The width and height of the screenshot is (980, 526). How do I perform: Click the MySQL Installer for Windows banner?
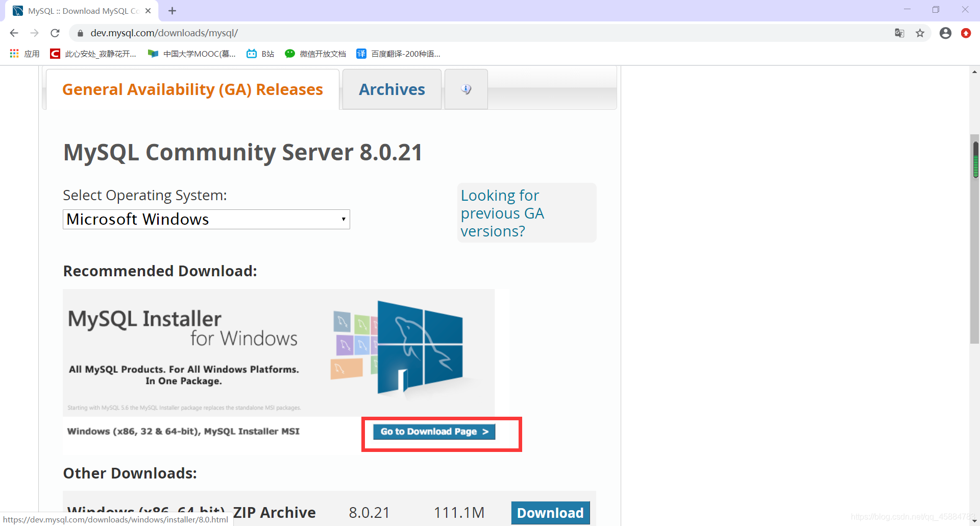click(x=279, y=352)
